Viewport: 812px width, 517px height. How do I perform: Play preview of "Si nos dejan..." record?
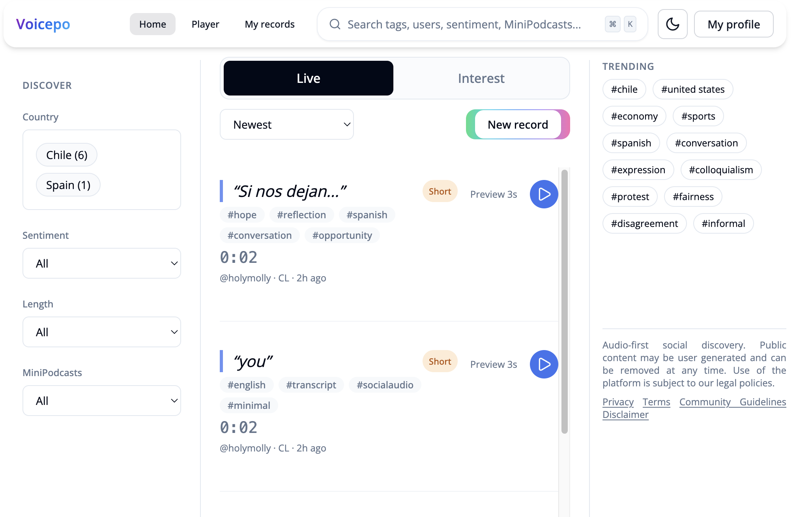point(544,194)
